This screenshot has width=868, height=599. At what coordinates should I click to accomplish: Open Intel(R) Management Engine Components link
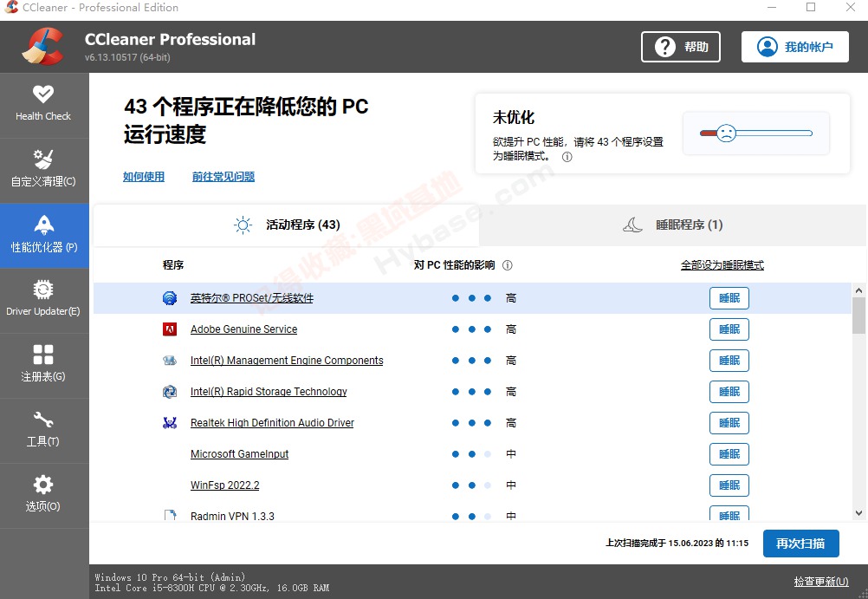click(x=287, y=361)
